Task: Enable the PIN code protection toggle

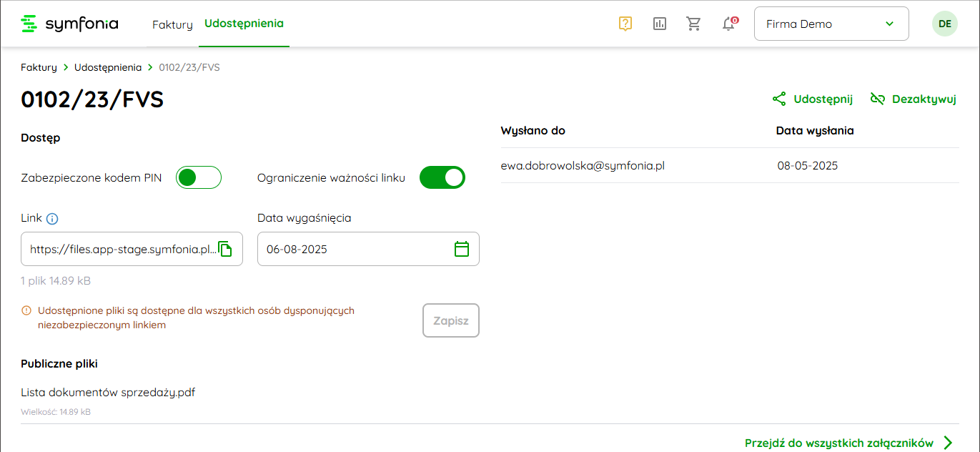Action: [x=199, y=178]
